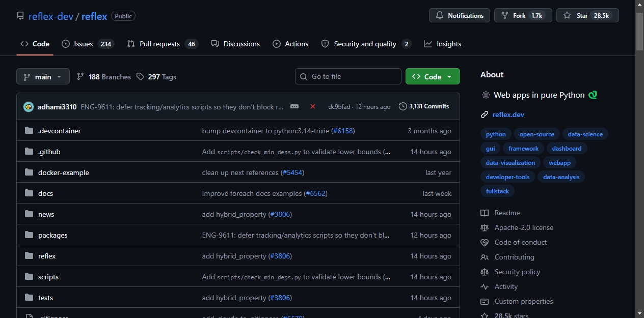This screenshot has height=318, width=644.
Task: Open the green Code dropdown
Action: (x=433, y=76)
